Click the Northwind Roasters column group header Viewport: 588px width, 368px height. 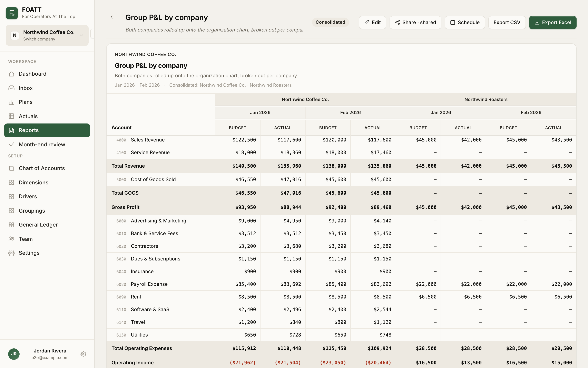[486, 100]
